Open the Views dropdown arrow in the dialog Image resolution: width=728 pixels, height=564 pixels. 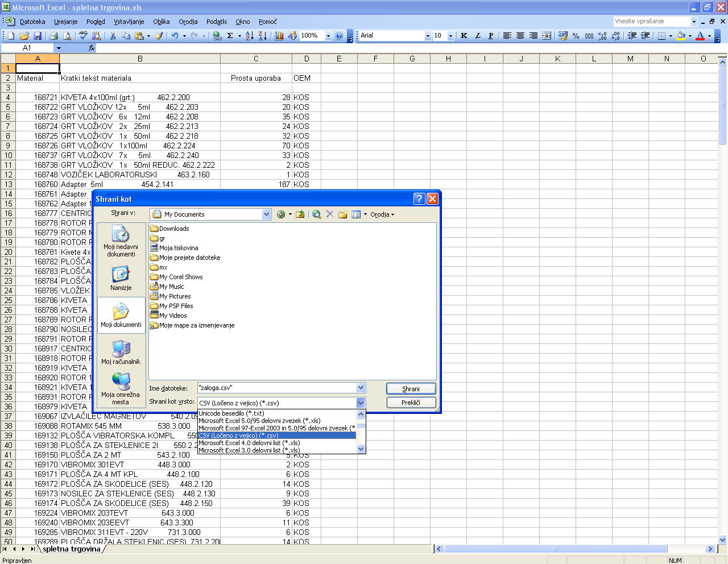tap(365, 214)
